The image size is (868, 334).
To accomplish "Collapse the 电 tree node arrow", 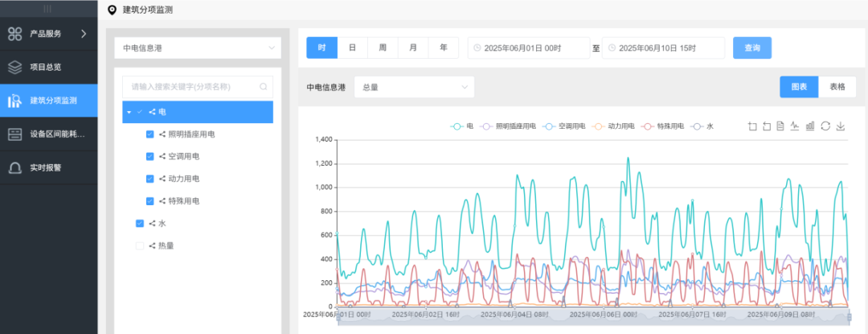I will coord(129,112).
